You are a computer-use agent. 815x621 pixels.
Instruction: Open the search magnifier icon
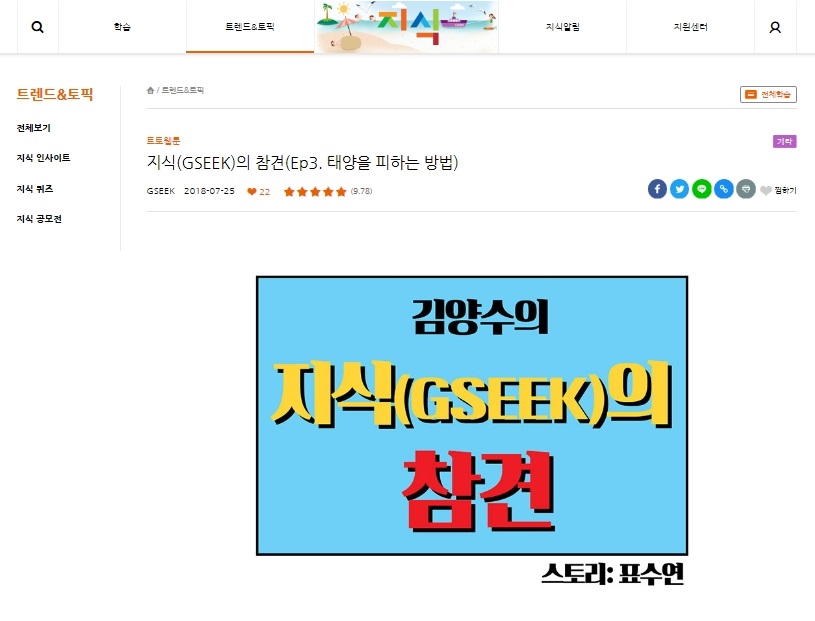pos(37,27)
